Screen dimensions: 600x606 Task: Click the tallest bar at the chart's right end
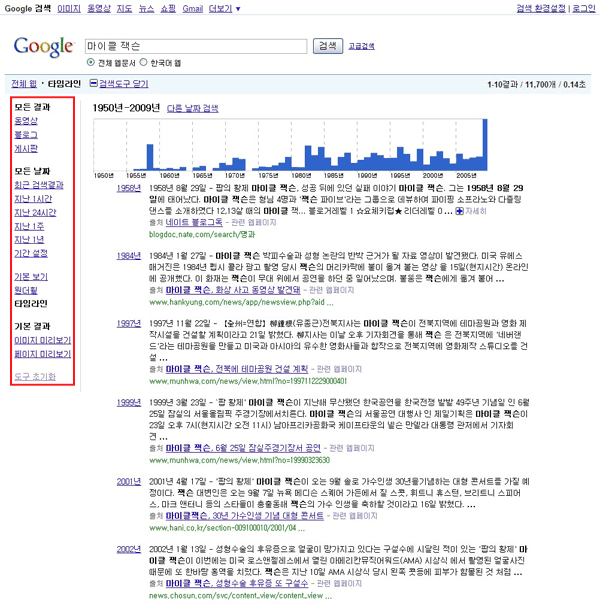(x=485, y=145)
